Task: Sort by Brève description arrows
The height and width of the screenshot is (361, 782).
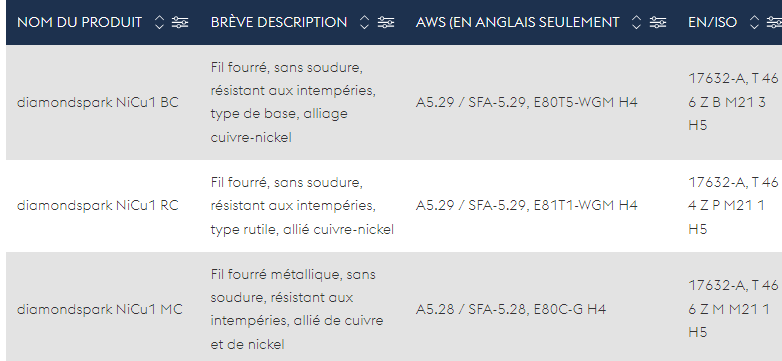Action: (x=365, y=22)
